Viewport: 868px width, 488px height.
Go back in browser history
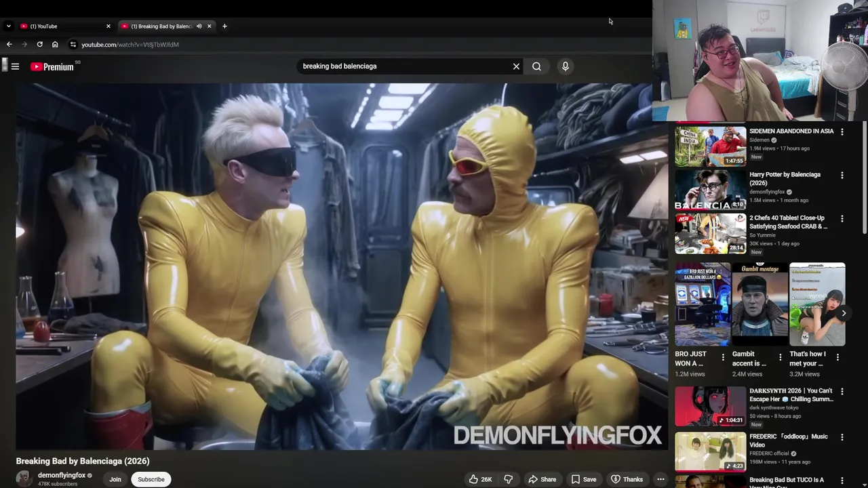[x=9, y=44]
